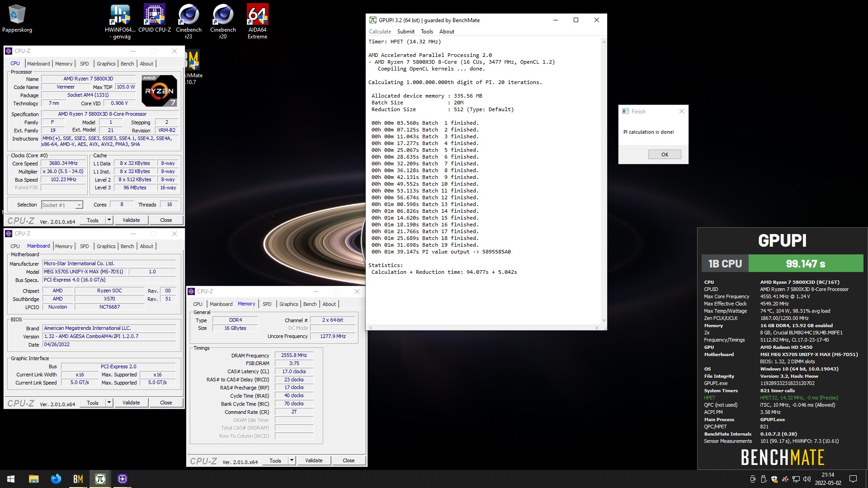868x488 pixels.
Task: Open the Action Center notification icon
Action: click(x=853, y=479)
